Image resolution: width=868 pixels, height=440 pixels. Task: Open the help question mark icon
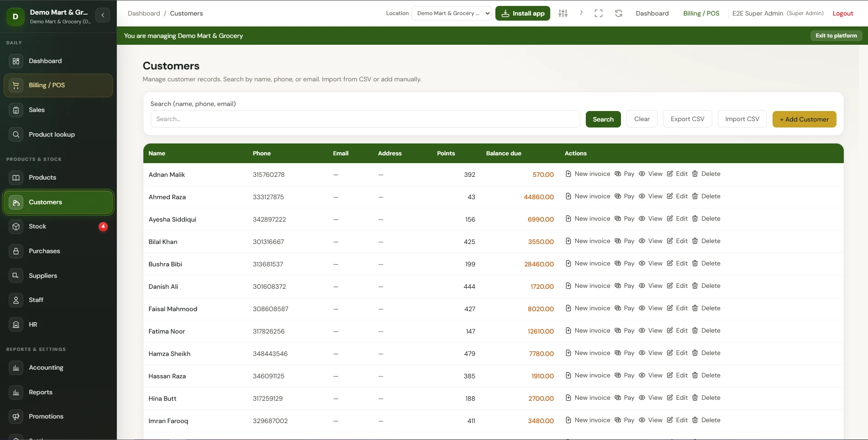click(581, 13)
